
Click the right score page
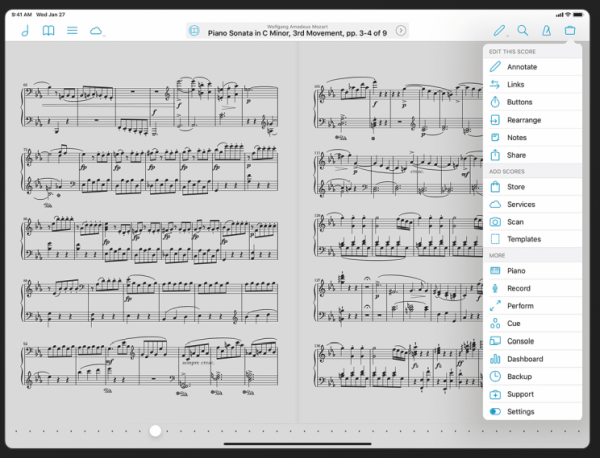coord(390,232)
